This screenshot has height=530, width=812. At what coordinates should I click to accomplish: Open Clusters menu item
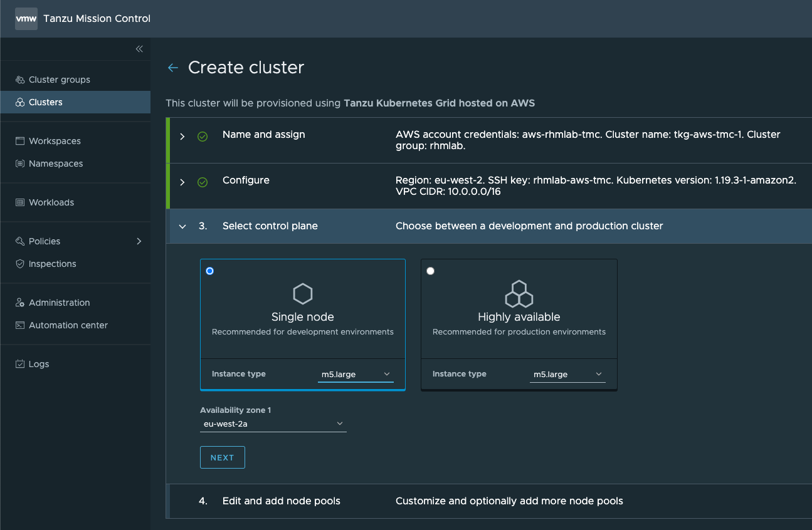coord(75,102)
